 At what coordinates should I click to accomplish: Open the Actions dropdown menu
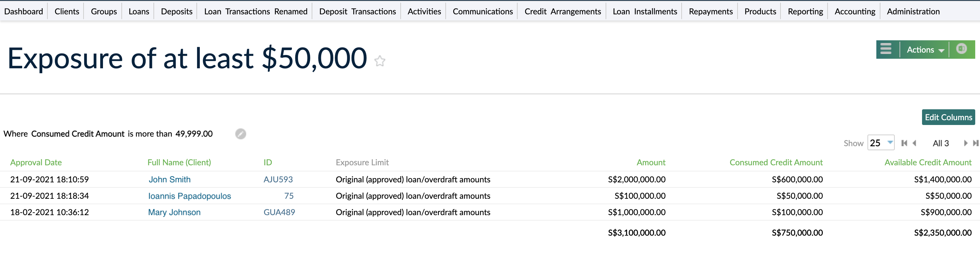(925, 50)
